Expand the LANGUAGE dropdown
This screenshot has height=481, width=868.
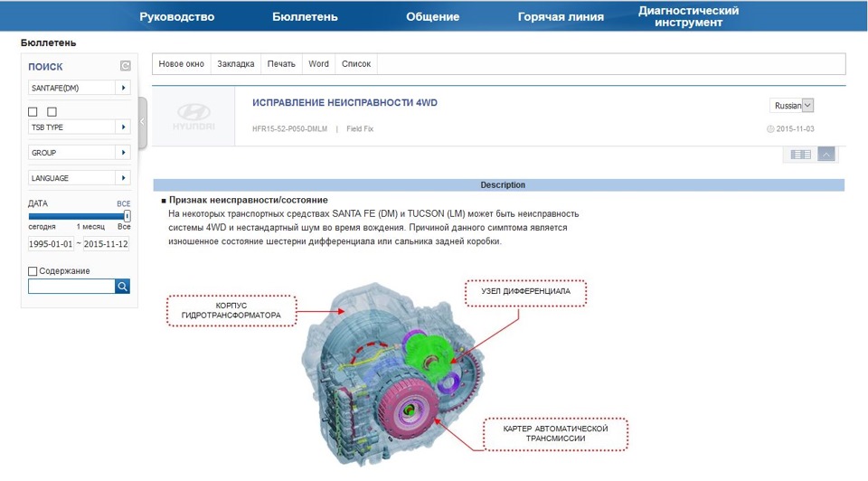click(80, 178)
